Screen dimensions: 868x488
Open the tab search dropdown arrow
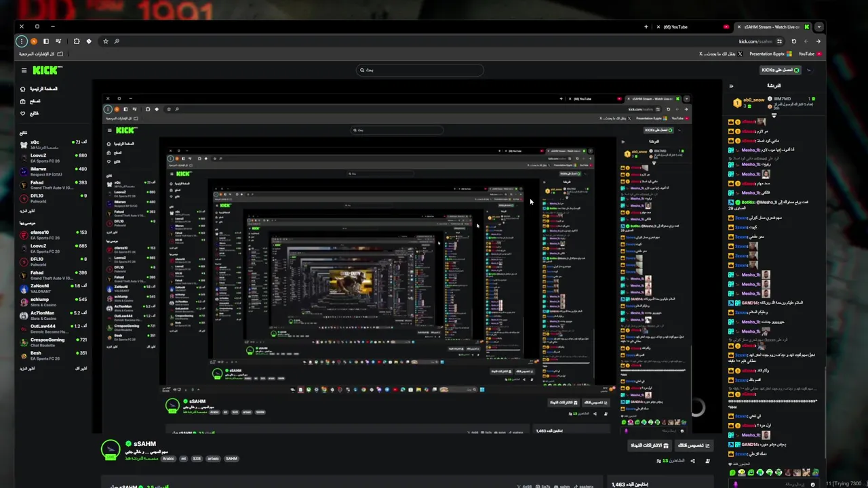point(819,27)
